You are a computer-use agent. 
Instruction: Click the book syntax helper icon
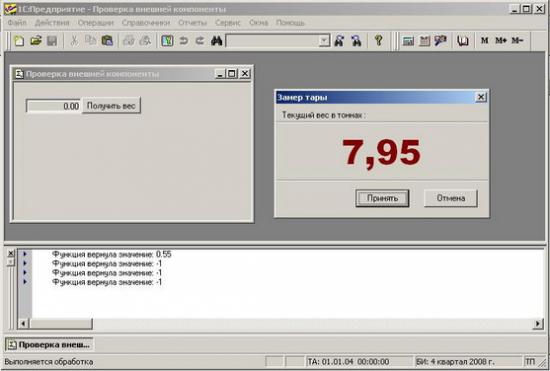pyautogui.click(x=463, y=41)
